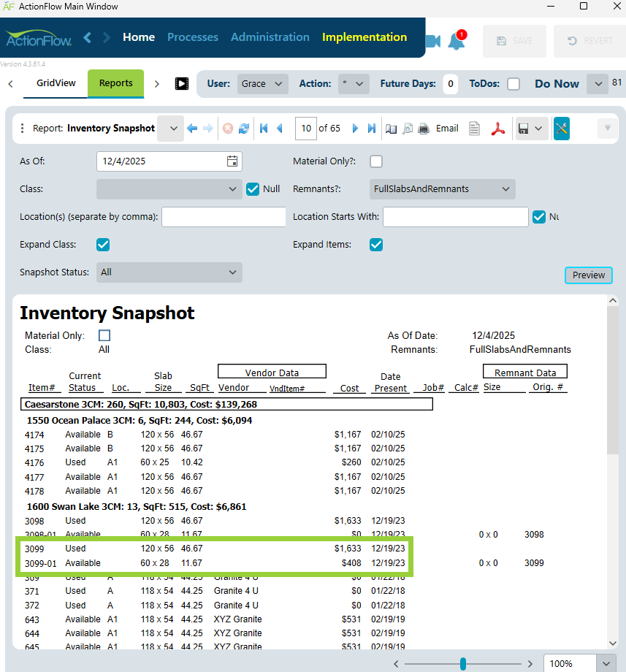Go to the previous report page

click(x=280, y=128)
